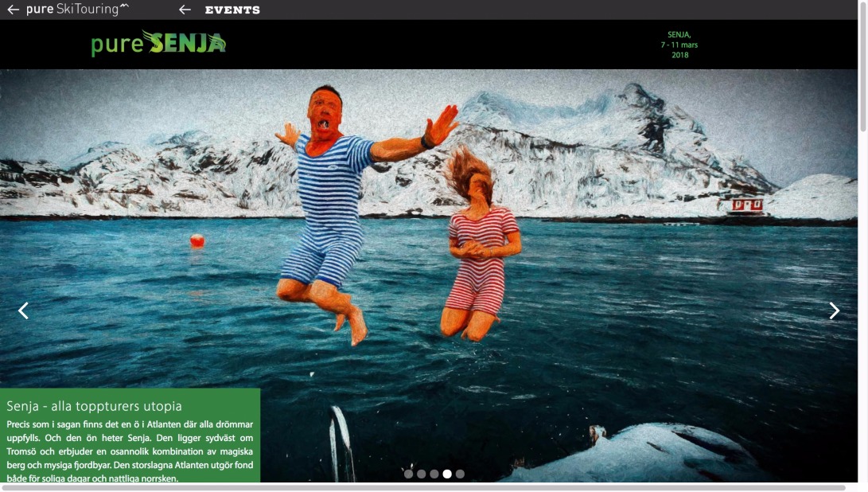Open the EVENTS menu item
This screenshot has height=492, width=868.
pyautogui.click(x=232, y=10)
